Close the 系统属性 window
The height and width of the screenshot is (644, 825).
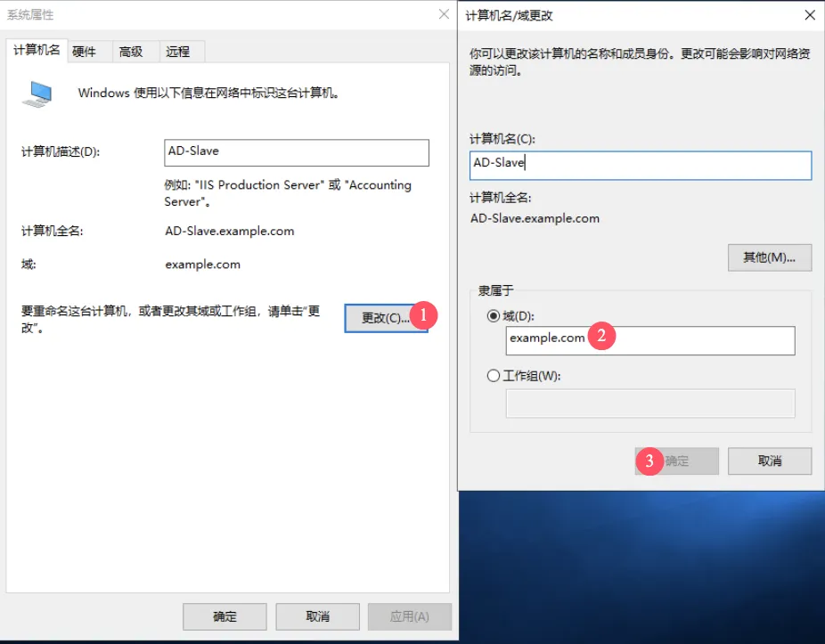(x=443, y=14)
